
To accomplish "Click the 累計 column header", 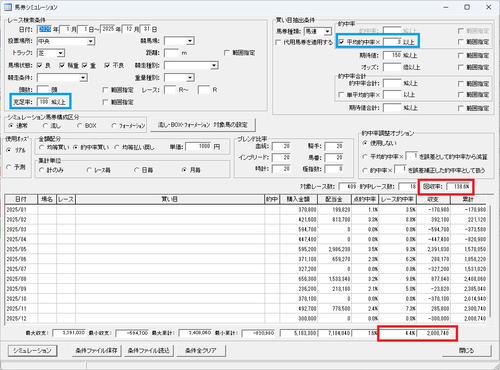I will coord(468,199).
